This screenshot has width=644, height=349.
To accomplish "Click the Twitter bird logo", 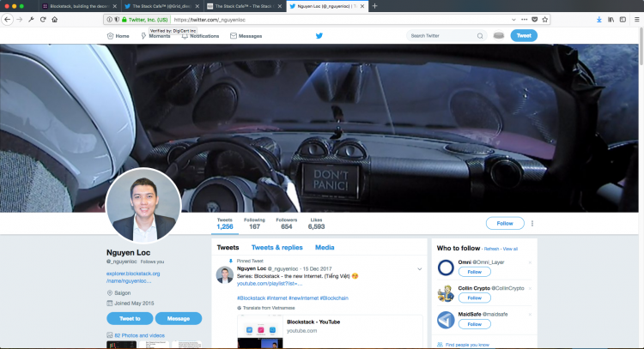I will [x=319, y=36].
